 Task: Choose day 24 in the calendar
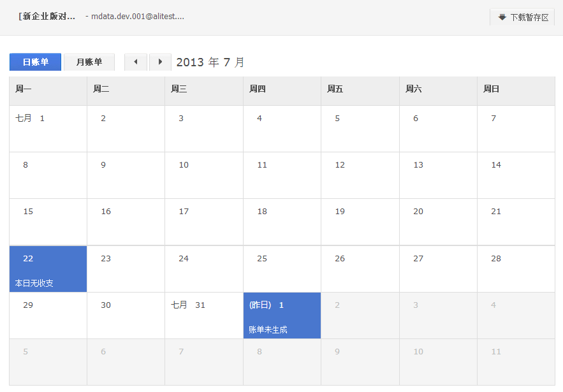click(204, 269)
